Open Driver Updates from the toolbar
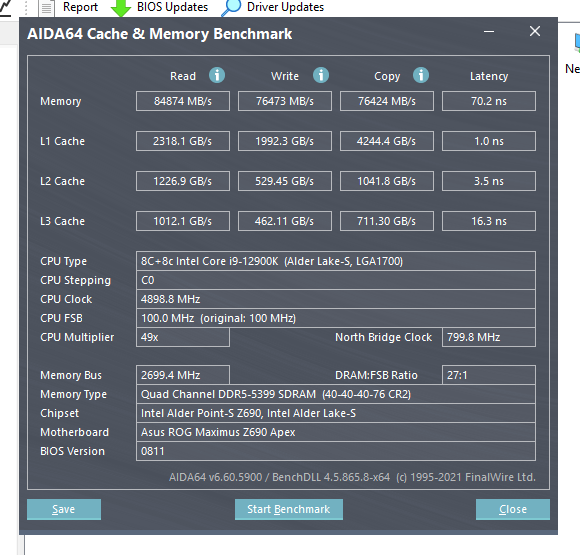 point(285,7)
